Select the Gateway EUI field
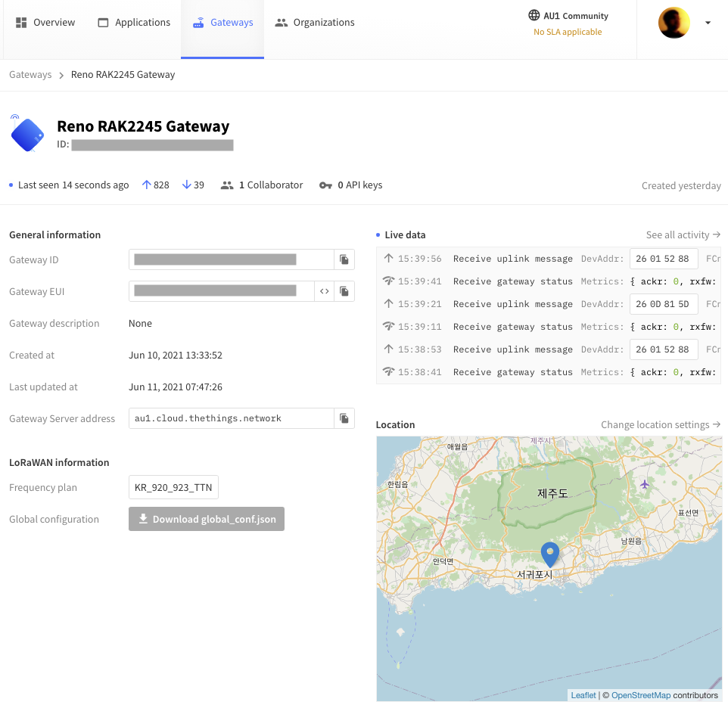Image resolution: width=728 pixels, height=708 pixels. pos(222,291)
